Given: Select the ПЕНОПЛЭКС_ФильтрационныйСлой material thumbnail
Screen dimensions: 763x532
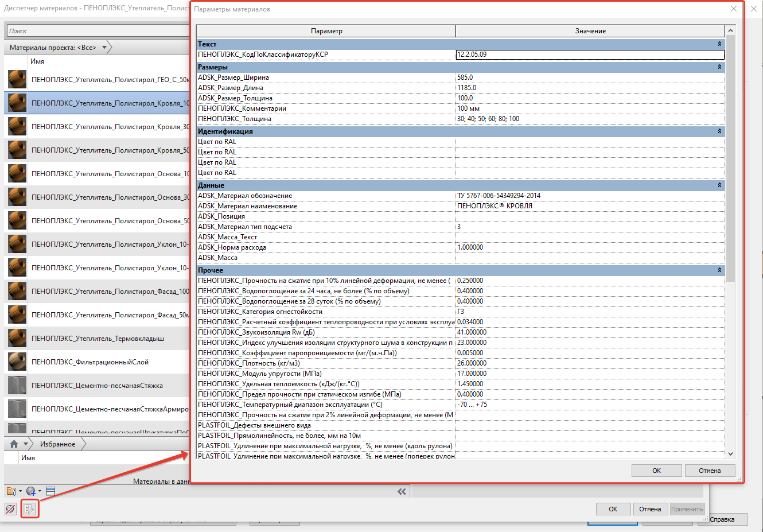Looking at the screenshot, I should click(x=17, y=362).
